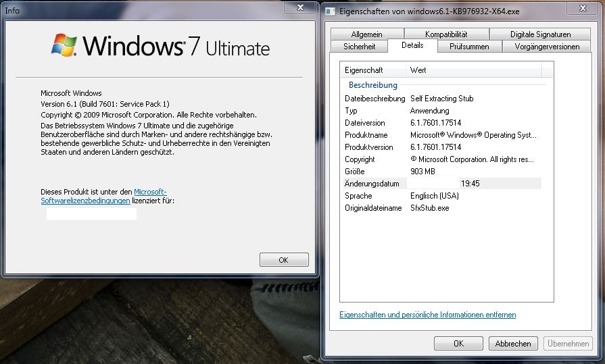The image size is (605, 364).
Task: Click the 903 MB size value
Action: click(422, 172)
